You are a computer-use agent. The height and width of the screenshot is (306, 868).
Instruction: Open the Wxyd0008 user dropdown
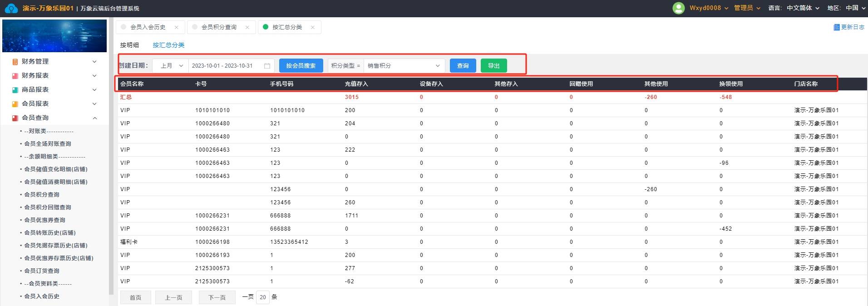709,8
